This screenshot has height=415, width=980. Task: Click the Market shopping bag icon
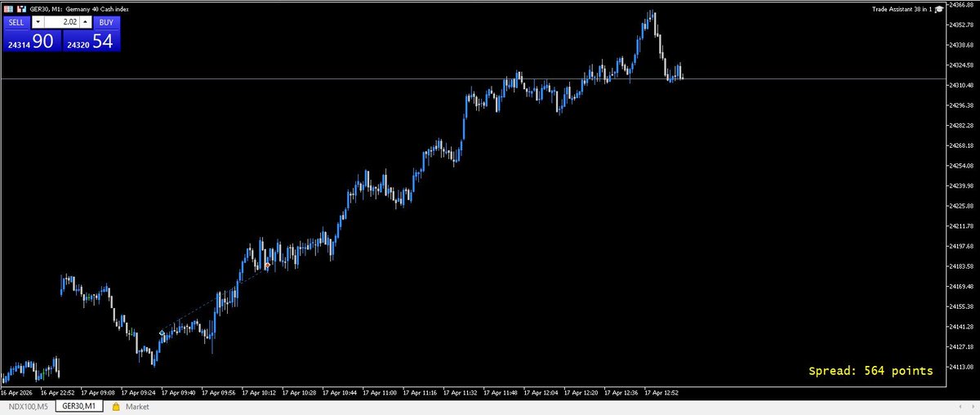(x=116, y=406)
